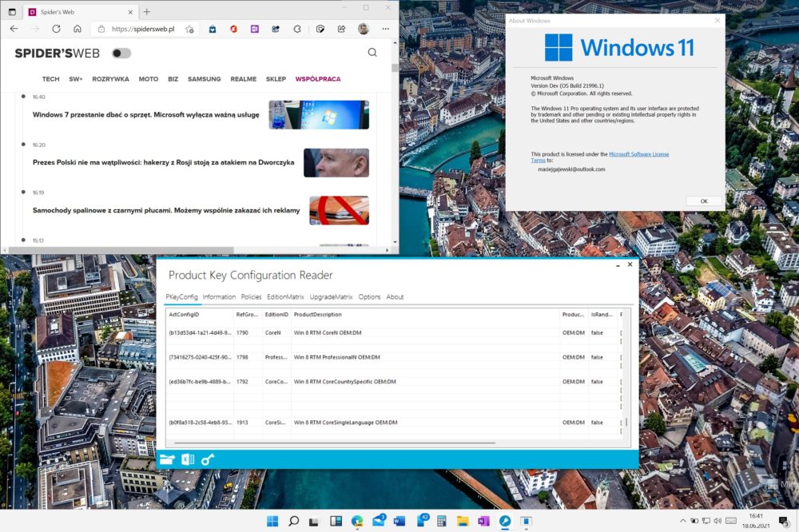
Task: Click the key icon in bottom bar
Action: point(208,459)
